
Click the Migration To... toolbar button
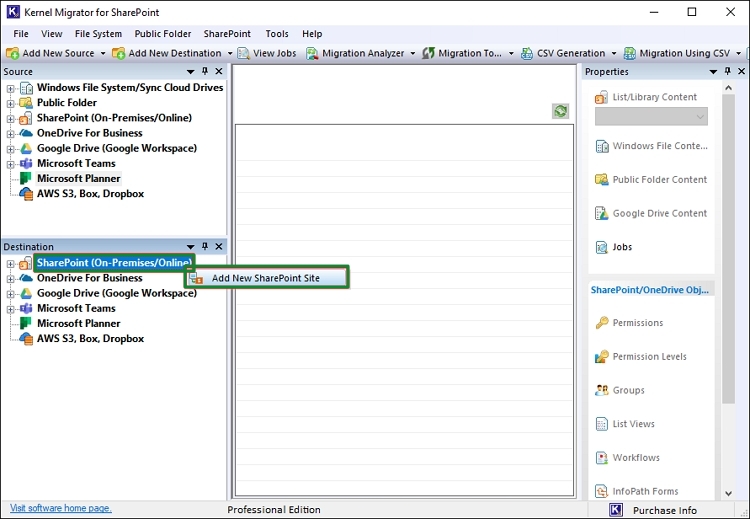tap(462, 53)
